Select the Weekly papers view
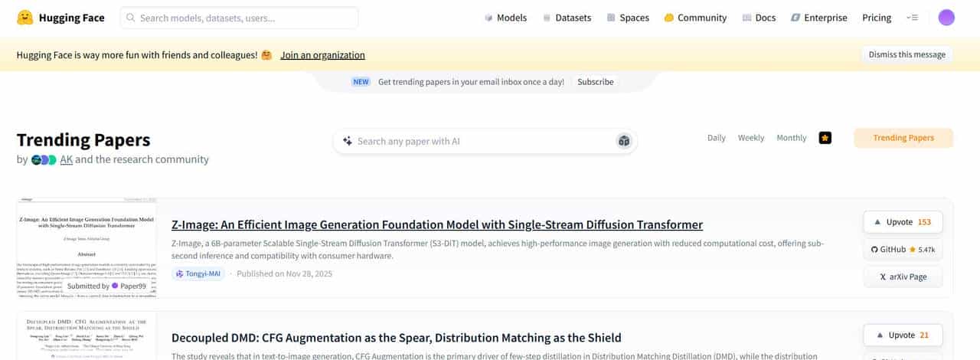The image size is (980, 360). click(x=751, y=138)
